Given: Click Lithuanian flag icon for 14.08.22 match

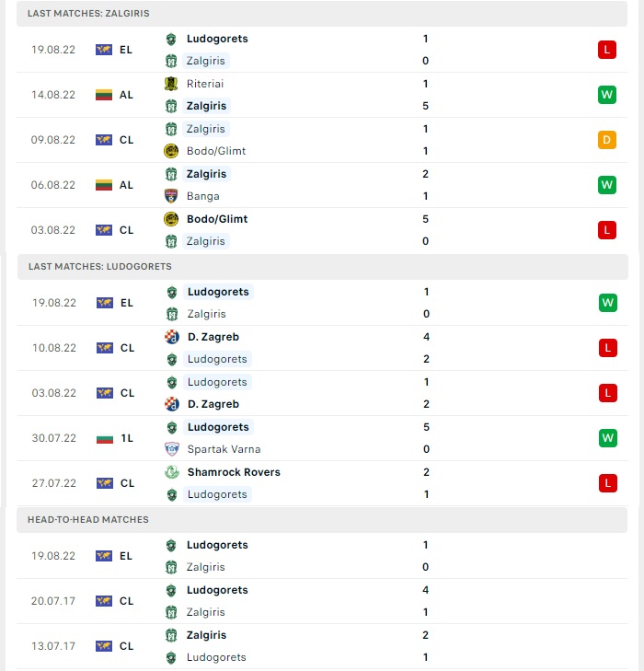Looking at the screenshot, I should [104, 95].
